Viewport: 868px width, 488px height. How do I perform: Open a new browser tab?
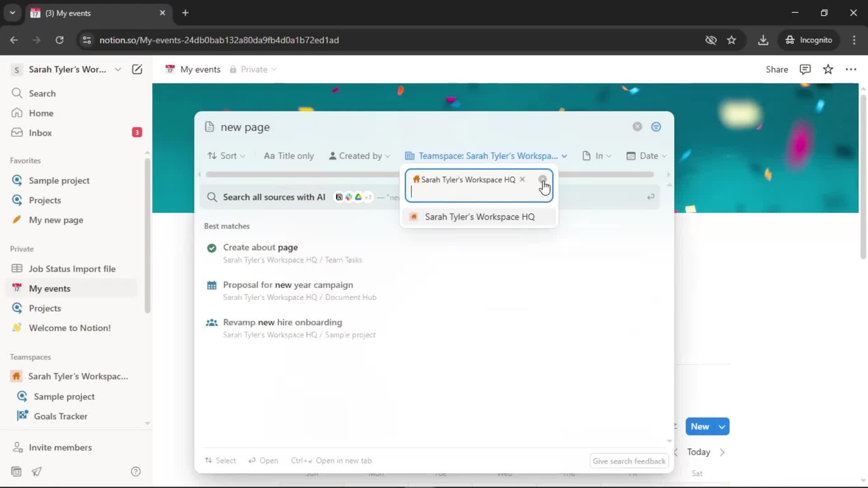(x=185, y=13)
